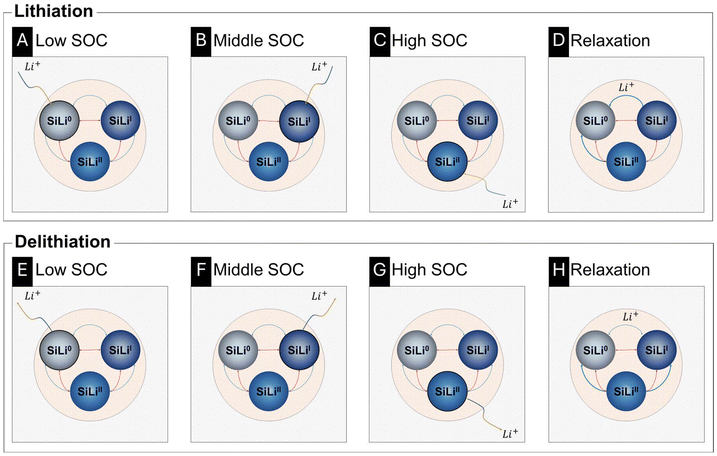The height and width of the screenshot is (456, 717).
Task: Select the Lithiation section heading
Action: click(46, 11)
